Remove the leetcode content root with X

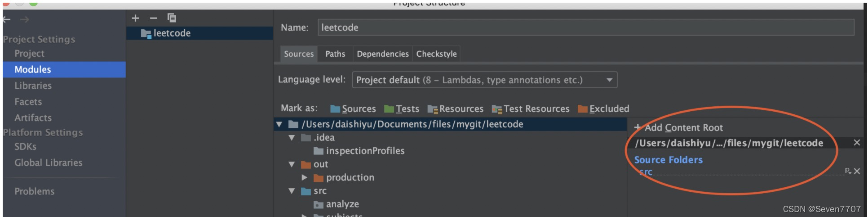[856, 143]
